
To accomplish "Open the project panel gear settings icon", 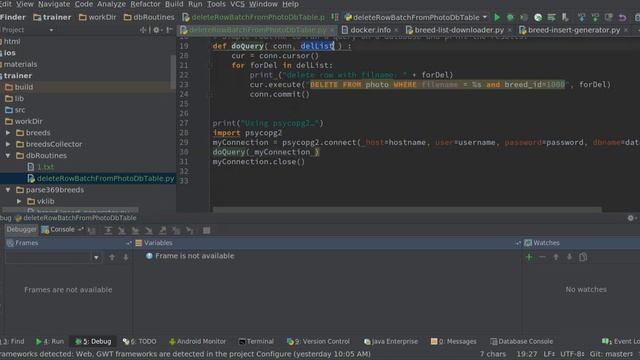I will (156, 30).
